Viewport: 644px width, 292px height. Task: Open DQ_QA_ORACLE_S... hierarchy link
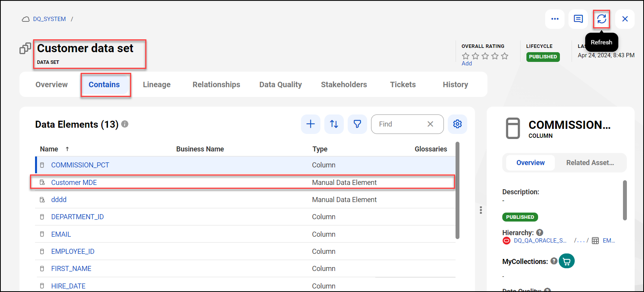point(540,241)
